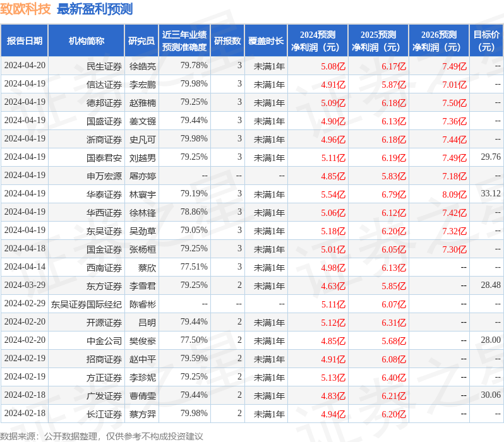The height and width of the screenshot is (442, 504).
Task: Click 5.54亿 in the 华泰证券 row
Action: 333,194
